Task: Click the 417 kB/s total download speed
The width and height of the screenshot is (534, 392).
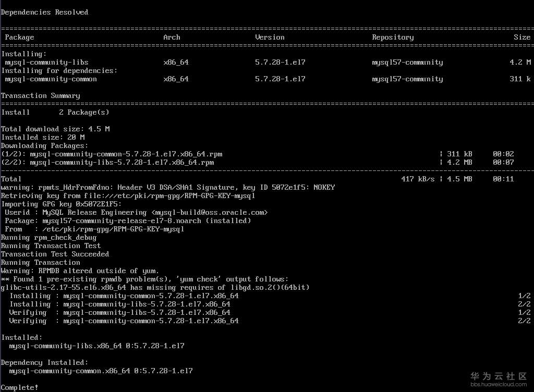Action: [416, 179]
